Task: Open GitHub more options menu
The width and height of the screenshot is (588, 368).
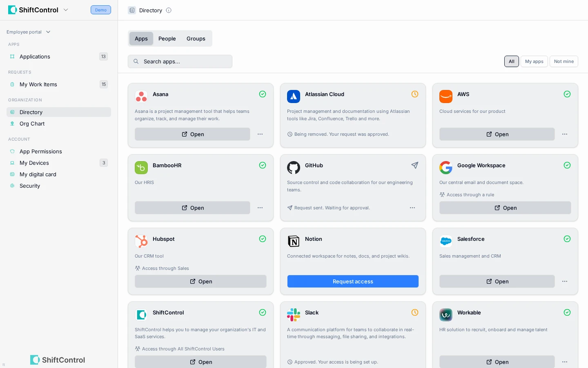Action: [x=412, y=208]
